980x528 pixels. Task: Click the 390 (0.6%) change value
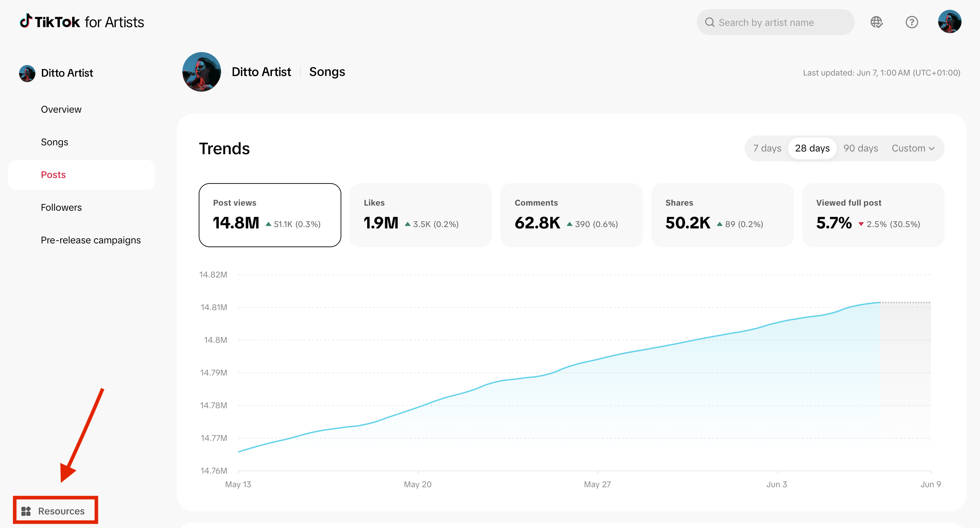click(x=596, y=224)
